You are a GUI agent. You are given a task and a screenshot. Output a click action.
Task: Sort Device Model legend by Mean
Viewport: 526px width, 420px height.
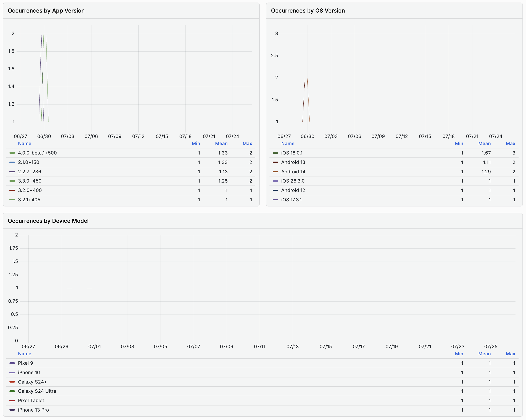tap(485, 354)
